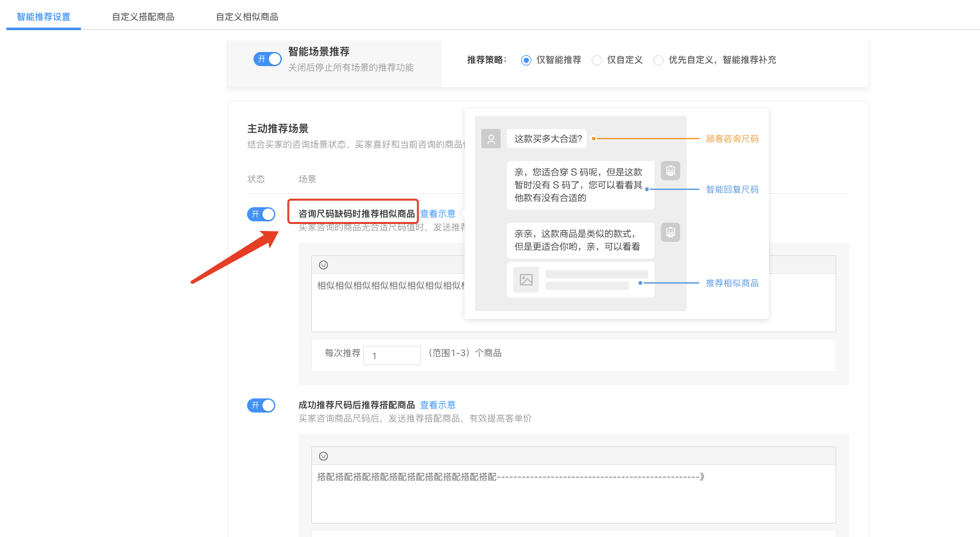Click the 主动推荐场景 section heading
This screenshot has height=537, width=980.
278,128
